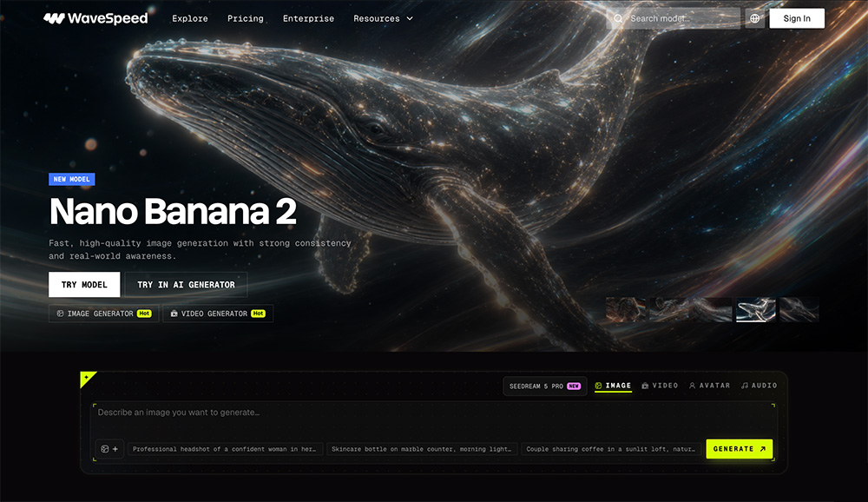The image size is (868, 502).
Task: Open the VIDEO GENERATOR link
Action: pos(218,313)
